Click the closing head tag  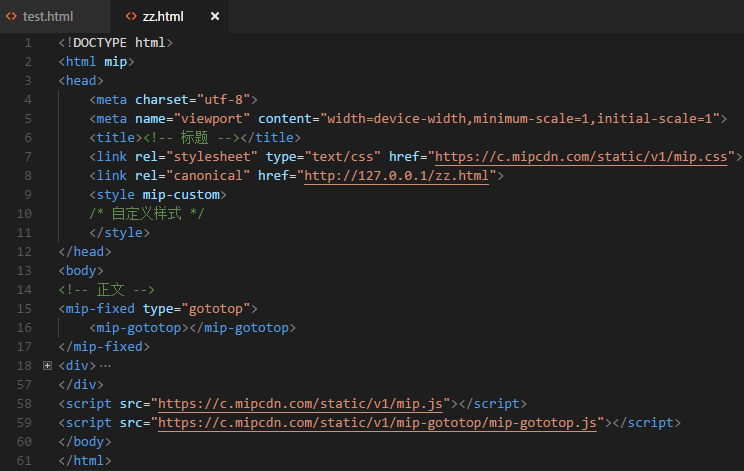85,251
